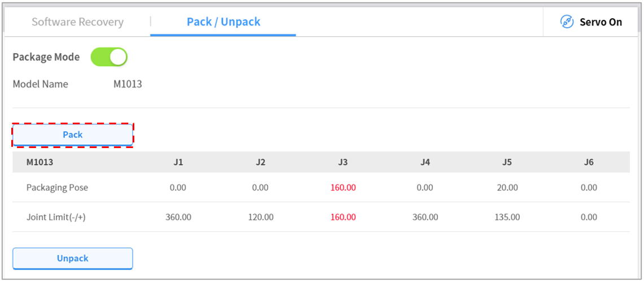Click the J2 Joint Limit value 120.00

261,217
